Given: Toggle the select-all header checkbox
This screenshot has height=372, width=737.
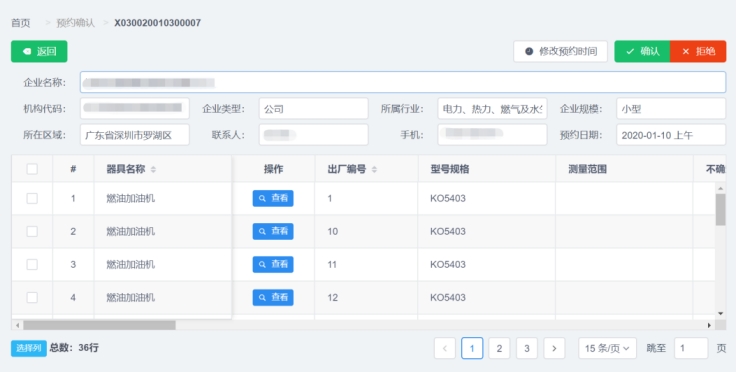Looking at the screenshot, I should pyautogui.click(x=32, y=169).
